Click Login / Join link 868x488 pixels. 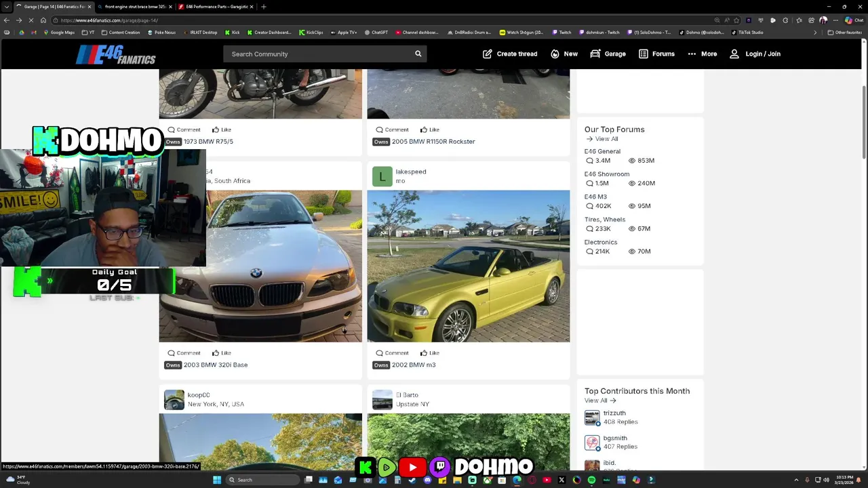(x=755, y=54)
